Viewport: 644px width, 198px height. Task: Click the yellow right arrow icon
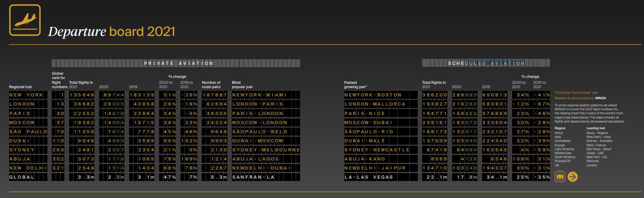573,176
